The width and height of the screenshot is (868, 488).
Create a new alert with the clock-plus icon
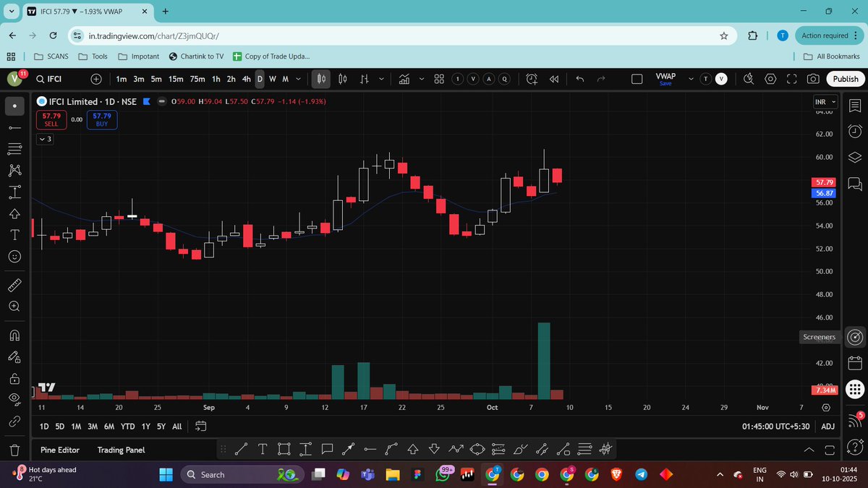pos(532,79)
